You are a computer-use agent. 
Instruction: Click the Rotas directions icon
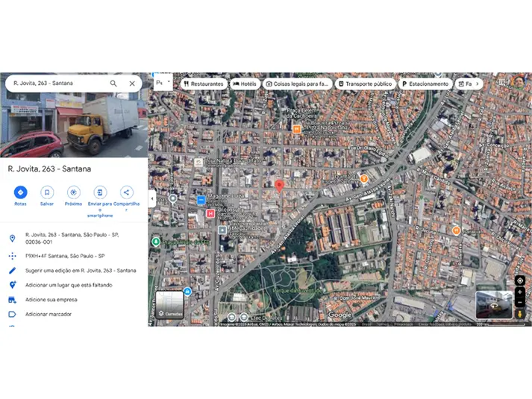pyautogui.click(x=20, y=192)
